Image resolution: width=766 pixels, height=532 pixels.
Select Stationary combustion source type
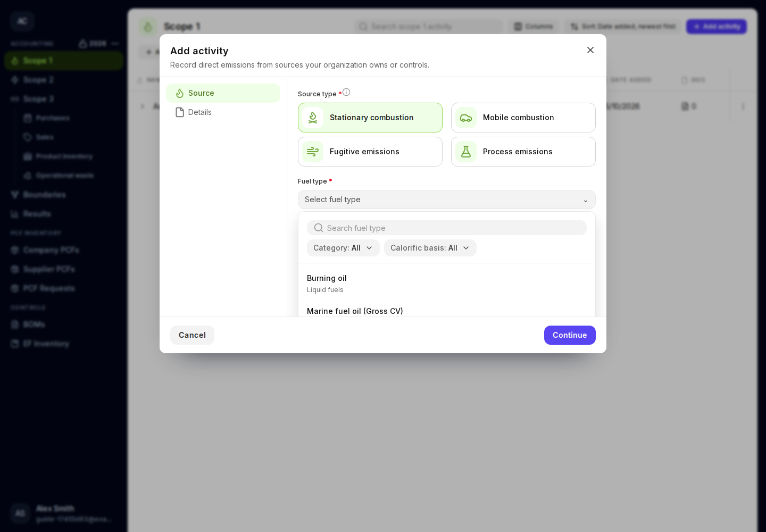coord(370,118)
